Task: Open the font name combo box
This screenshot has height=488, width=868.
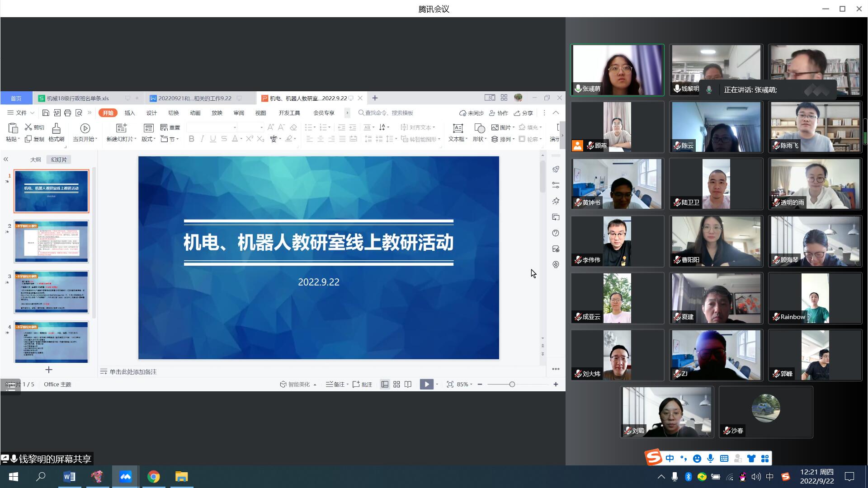Action: point(212,127)
